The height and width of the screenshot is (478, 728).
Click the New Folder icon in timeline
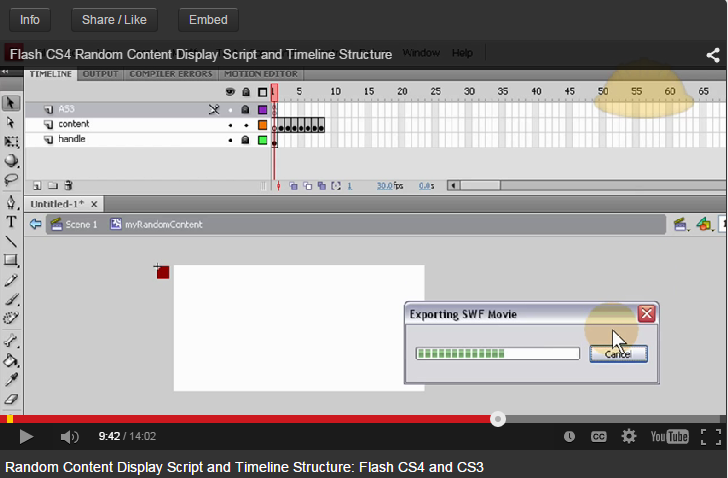[x=53, y=186]
